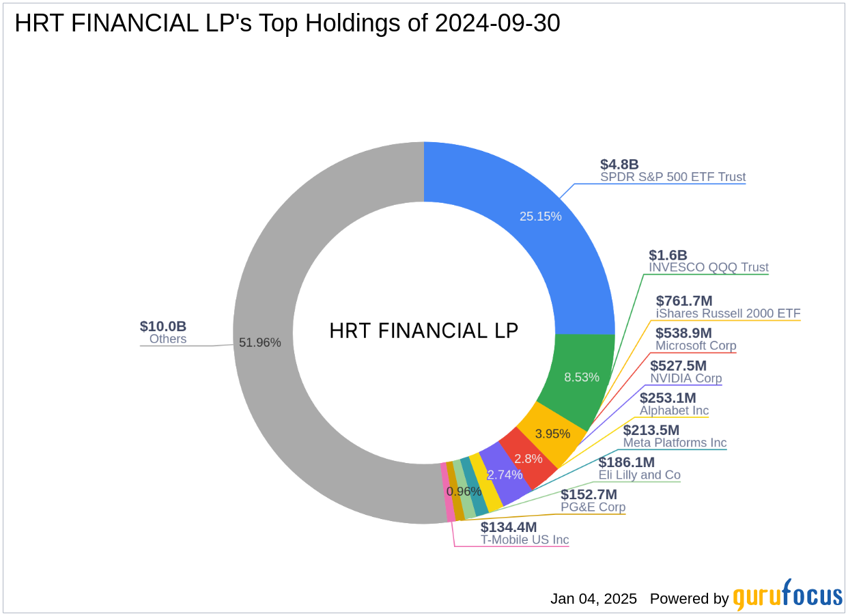Click the Microsoft Corp label
The height and width of the screenshot is (616, 848).
(x=696, y=346)
